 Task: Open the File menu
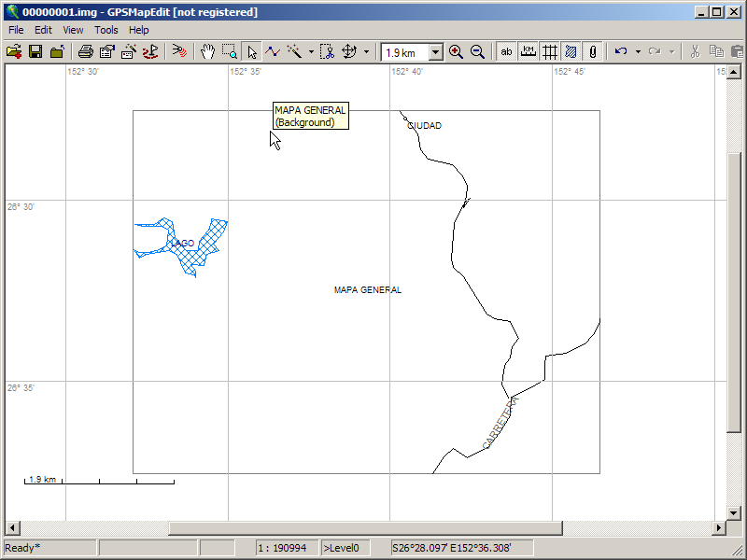click(16, 30)
